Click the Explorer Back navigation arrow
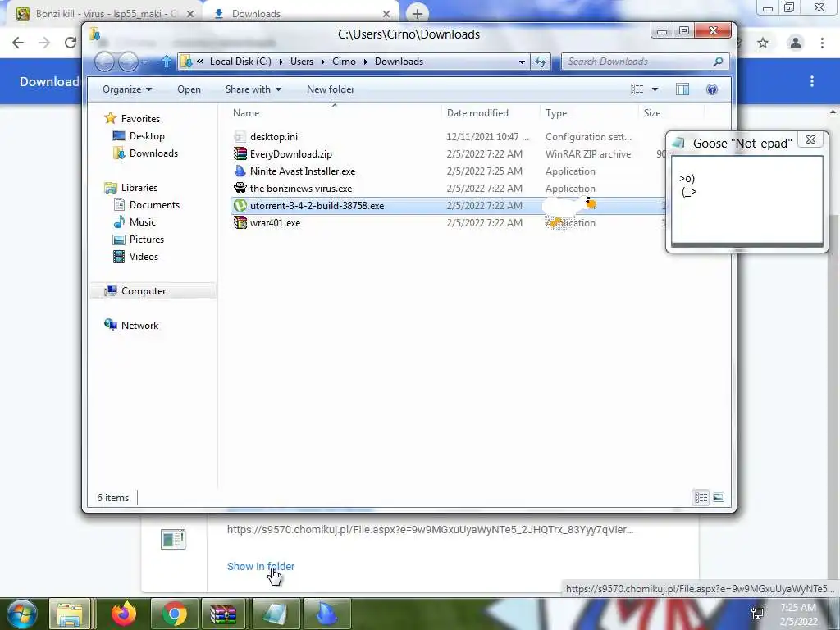Viewport: 840px width, 630px height. 104,62
